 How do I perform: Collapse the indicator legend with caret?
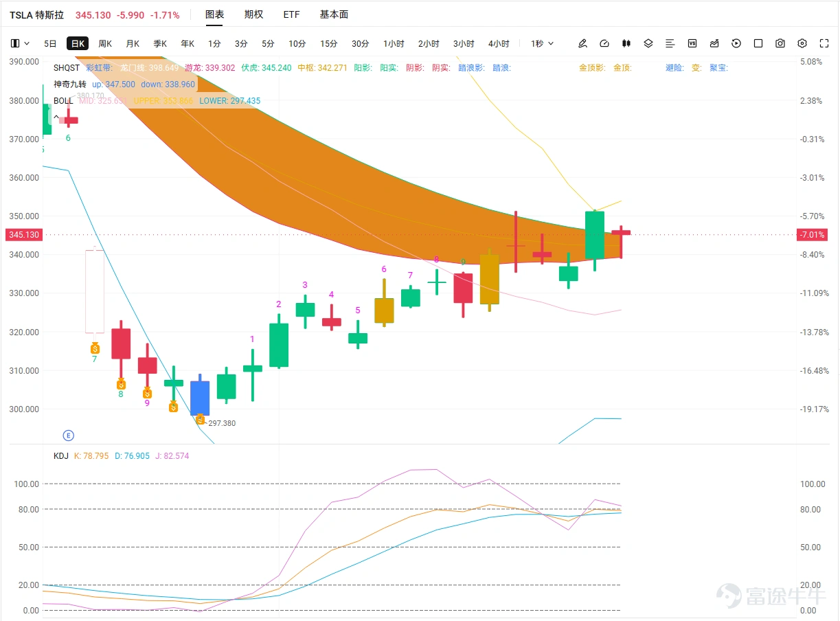(x=56, y=117)
